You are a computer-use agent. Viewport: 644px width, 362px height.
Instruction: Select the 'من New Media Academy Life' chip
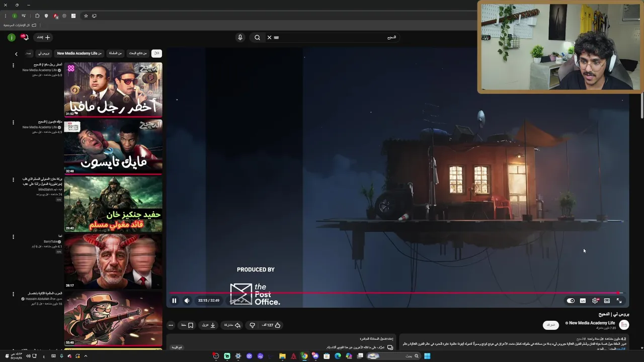tap(79, 53)
